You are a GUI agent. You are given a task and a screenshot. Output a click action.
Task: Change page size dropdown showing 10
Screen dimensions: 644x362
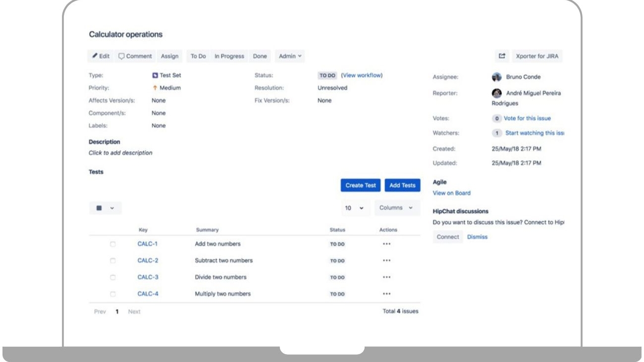pos(356,208)
